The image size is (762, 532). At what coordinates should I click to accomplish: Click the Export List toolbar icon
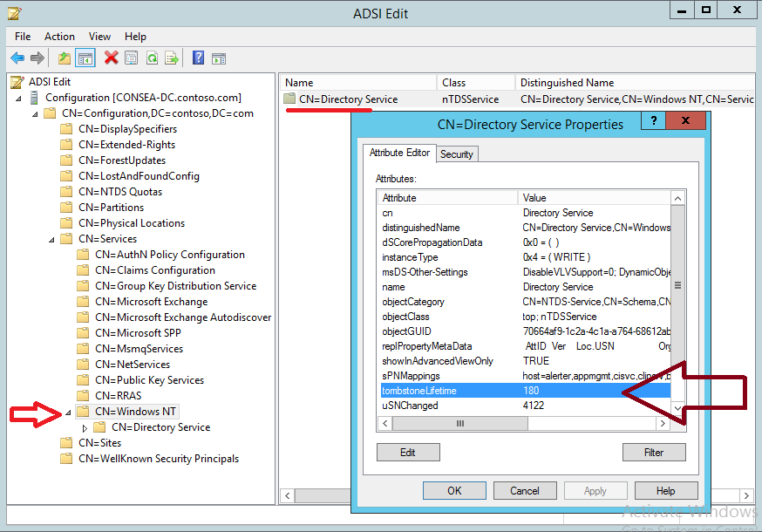[172, 58]
